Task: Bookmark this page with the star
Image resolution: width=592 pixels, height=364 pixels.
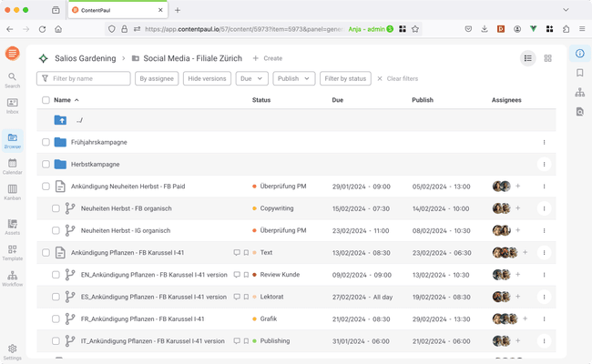Action: 415,29
